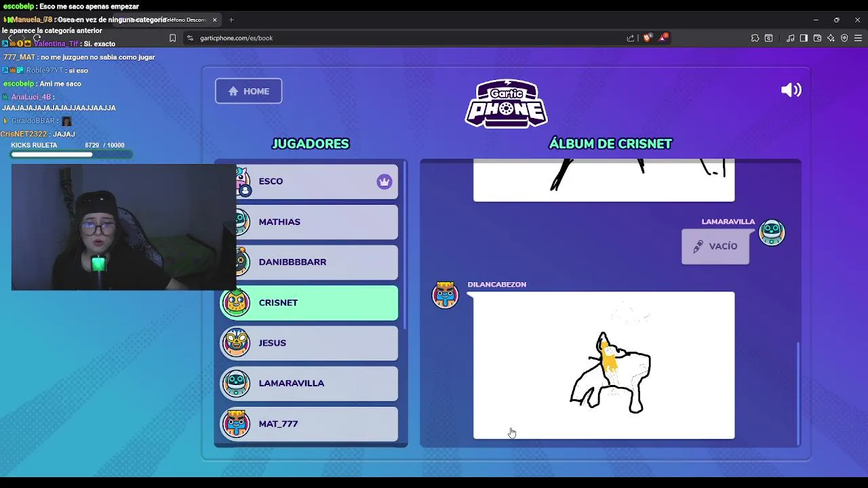This screenshot has width=868, height=488.
Task: Click MAT_777's avatar icon
Action: (x=236, y=424)
